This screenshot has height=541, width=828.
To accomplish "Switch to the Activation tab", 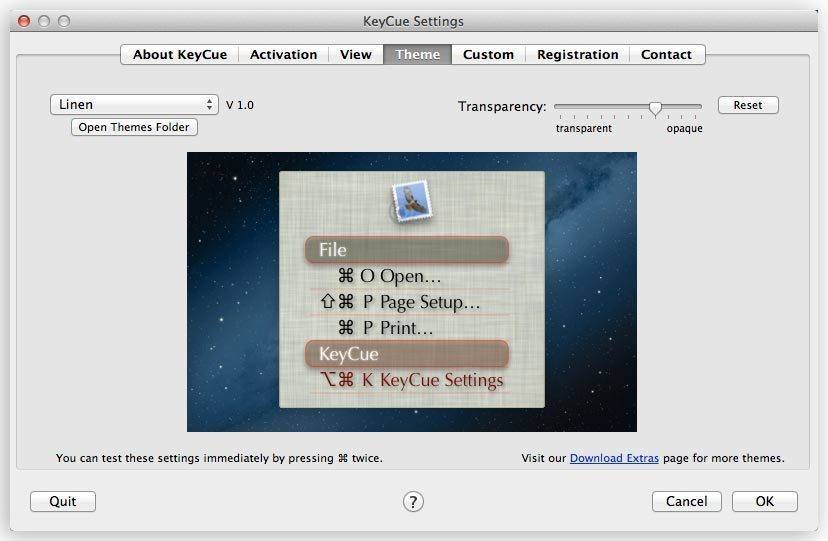I will (x=284, y=54).
